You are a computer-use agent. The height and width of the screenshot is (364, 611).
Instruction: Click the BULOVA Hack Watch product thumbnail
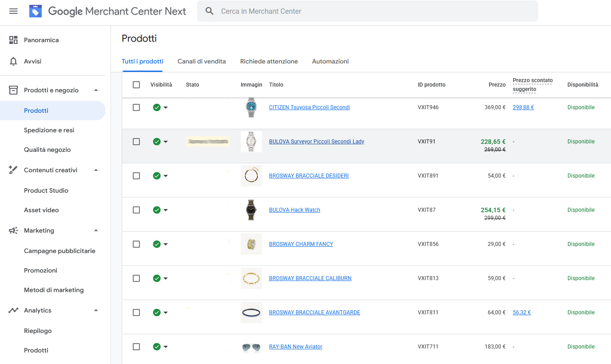pyautogui.click(x=251, y=210)
